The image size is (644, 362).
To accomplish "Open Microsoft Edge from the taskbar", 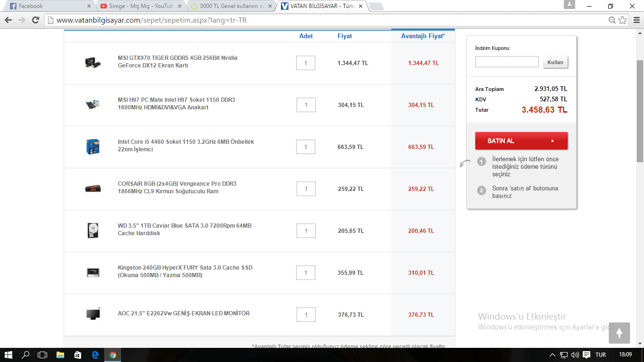I will (95, 355).
